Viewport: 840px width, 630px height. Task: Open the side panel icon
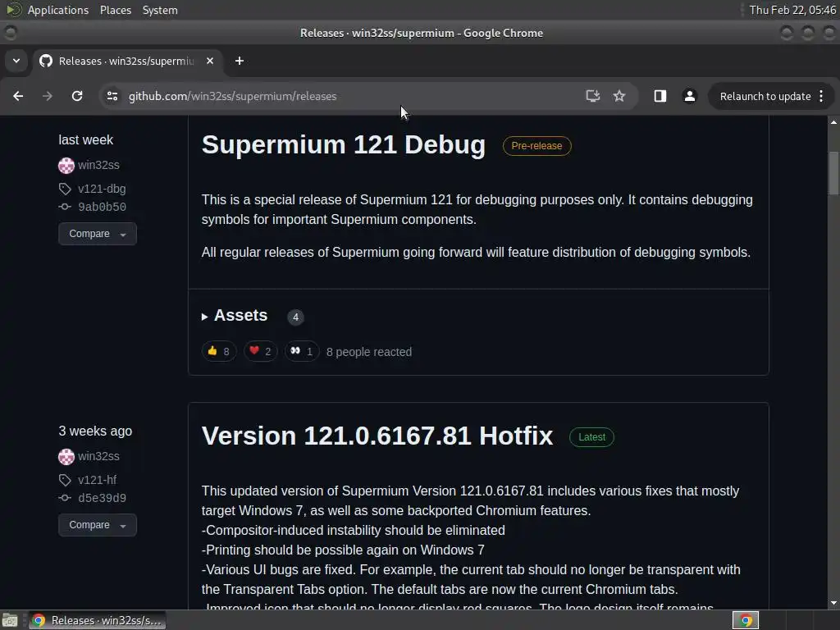660,96
